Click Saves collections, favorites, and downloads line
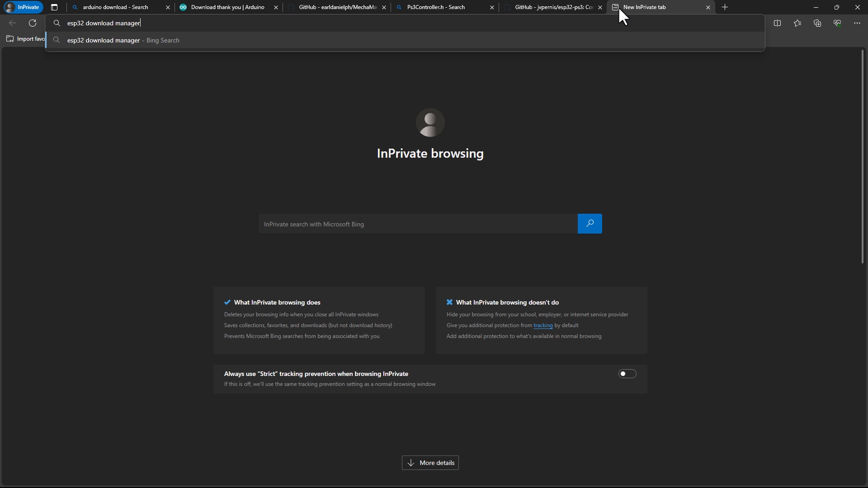Screen dimensions: 868x488 click(x=308, y=325)
